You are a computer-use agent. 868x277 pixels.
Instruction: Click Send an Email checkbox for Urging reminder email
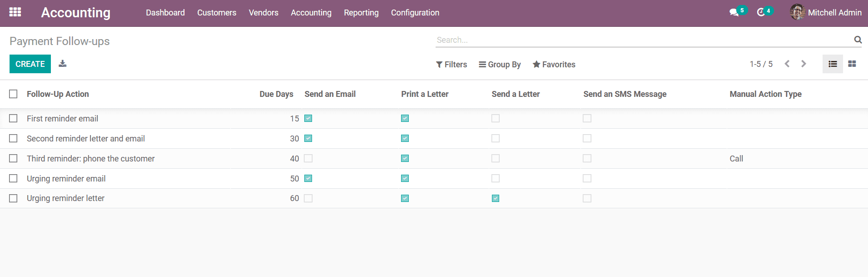308,178
